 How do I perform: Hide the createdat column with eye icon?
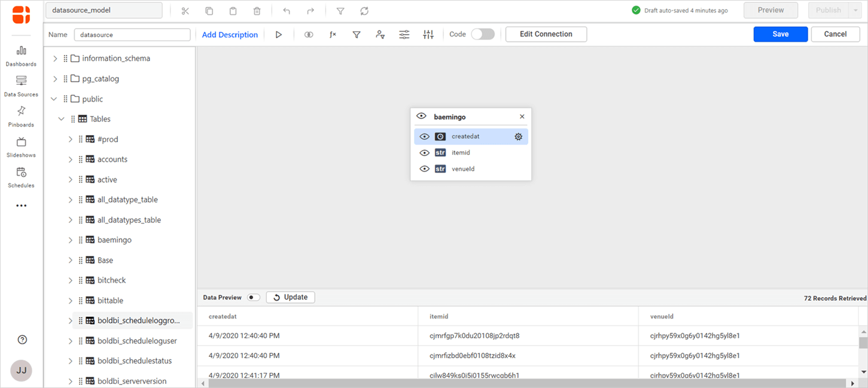[x=425, y=137]
